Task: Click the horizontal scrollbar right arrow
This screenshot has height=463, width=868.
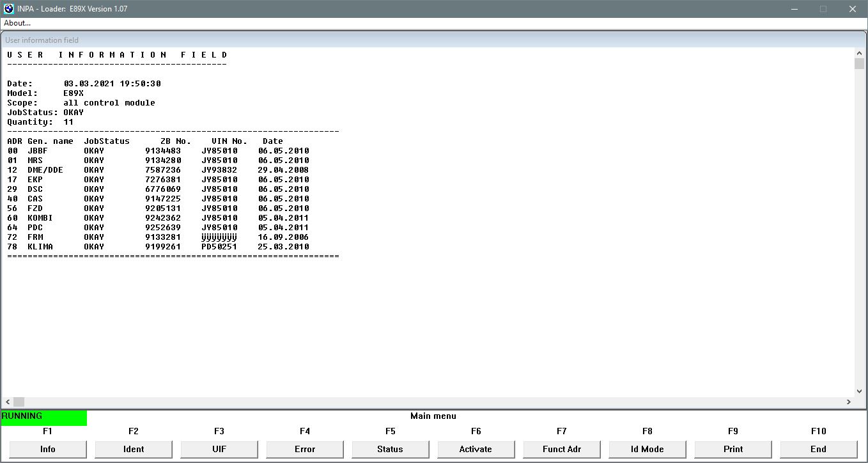Action: [x=849, y=402]
